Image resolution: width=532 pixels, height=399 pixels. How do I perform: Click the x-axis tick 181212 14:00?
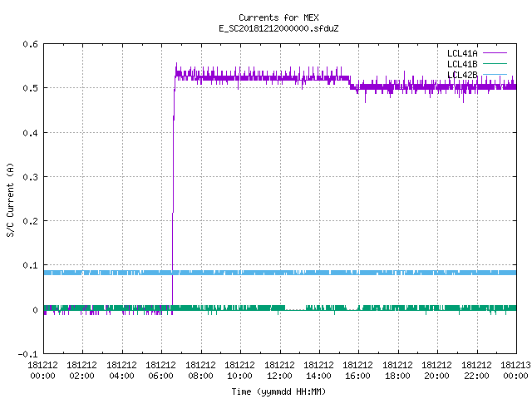pos(318,370)
